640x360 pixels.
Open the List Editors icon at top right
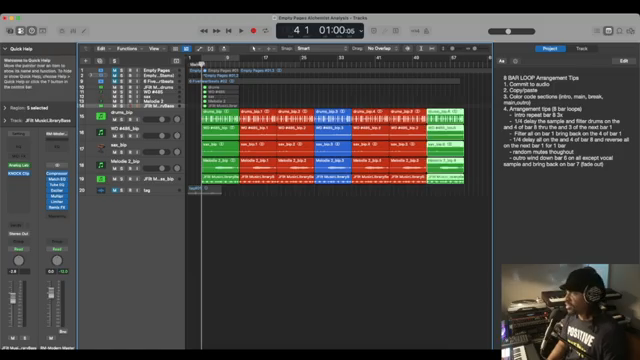click(597, 31)
